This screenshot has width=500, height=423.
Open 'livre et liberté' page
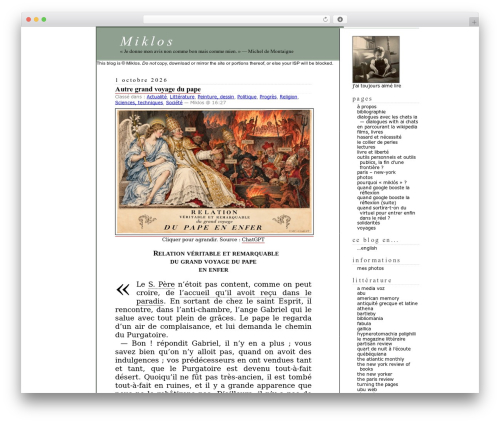373,152
